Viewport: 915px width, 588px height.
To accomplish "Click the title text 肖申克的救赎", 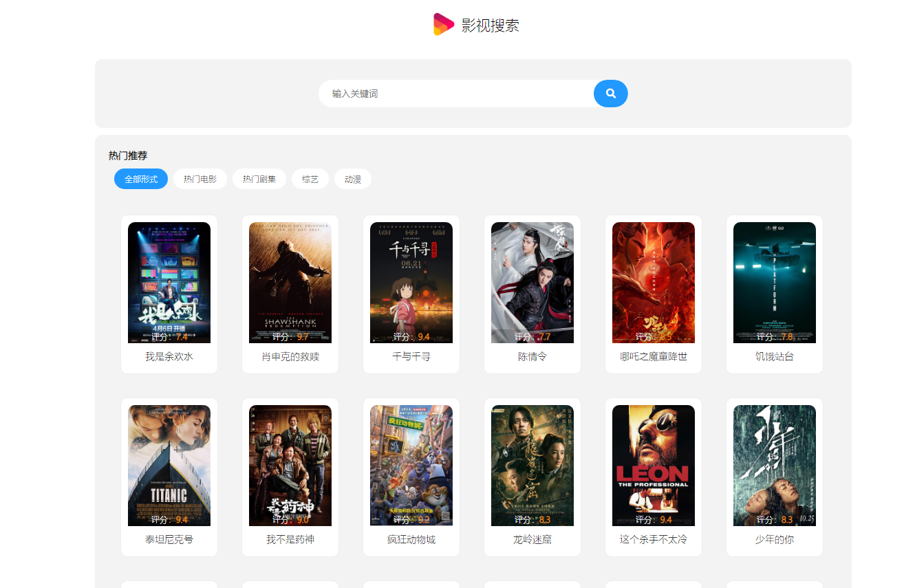I will click(x=290, y=357).
